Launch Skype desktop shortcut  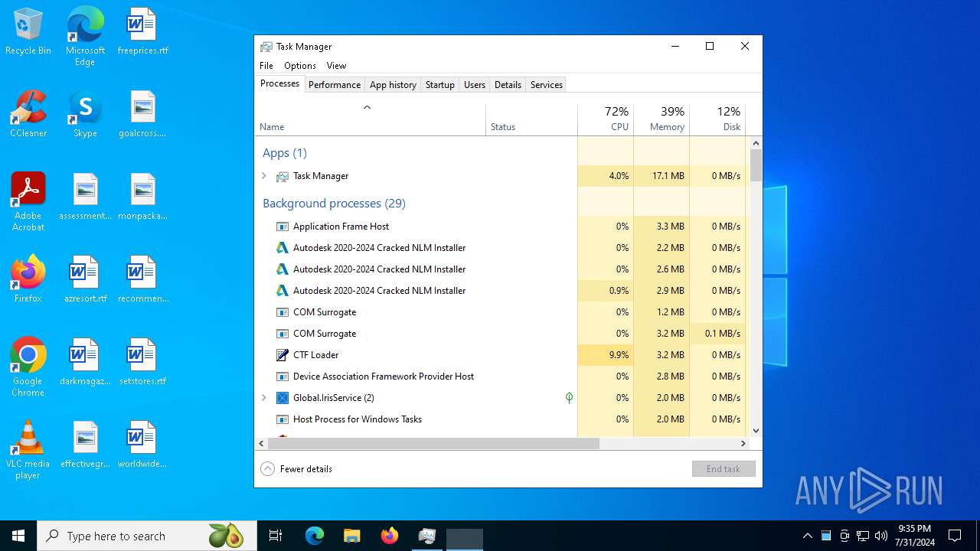point(85,115)
